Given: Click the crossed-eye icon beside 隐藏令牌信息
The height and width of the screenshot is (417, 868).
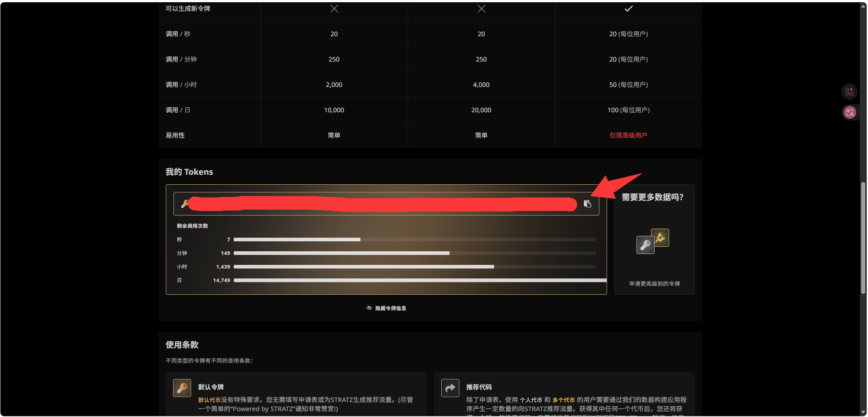Looking at the screenshot, I should coord(369,308).
